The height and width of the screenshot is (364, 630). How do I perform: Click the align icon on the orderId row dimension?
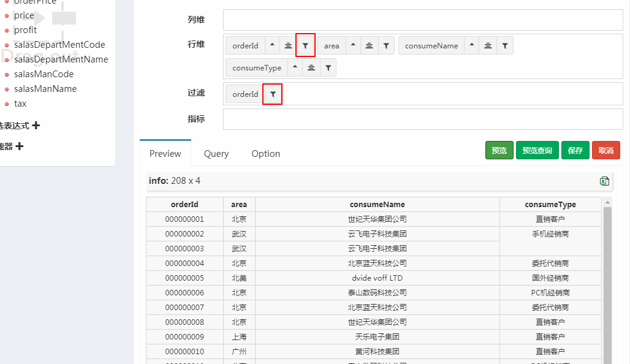(288, 45)
